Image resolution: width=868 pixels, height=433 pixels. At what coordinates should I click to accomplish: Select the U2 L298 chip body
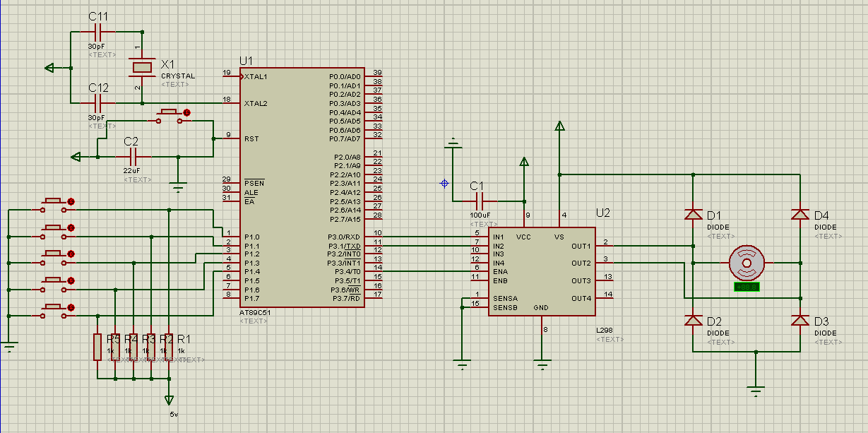[x=542, y=272]
